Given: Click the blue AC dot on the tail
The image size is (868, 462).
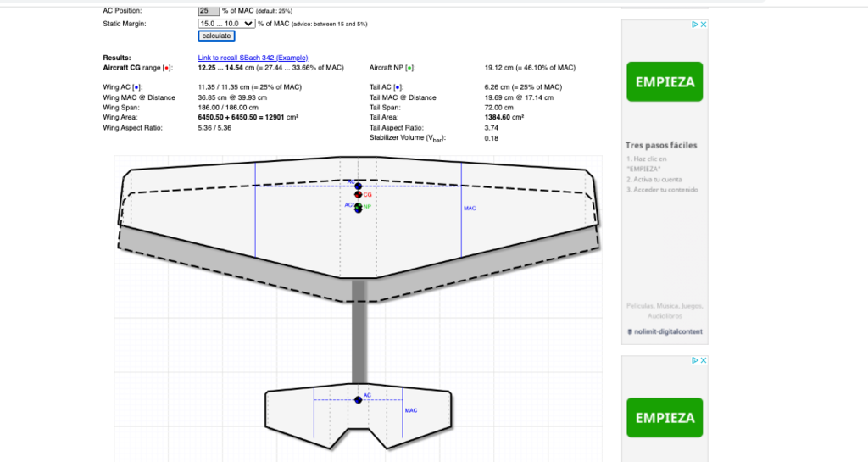Looking at the screenshot, I should tap(359, 399).
